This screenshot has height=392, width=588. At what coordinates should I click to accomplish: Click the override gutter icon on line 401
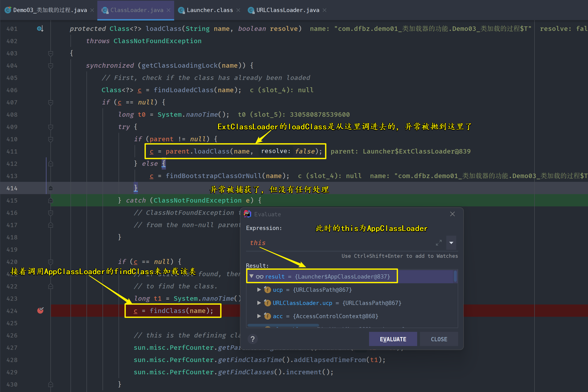coord(40,29)
